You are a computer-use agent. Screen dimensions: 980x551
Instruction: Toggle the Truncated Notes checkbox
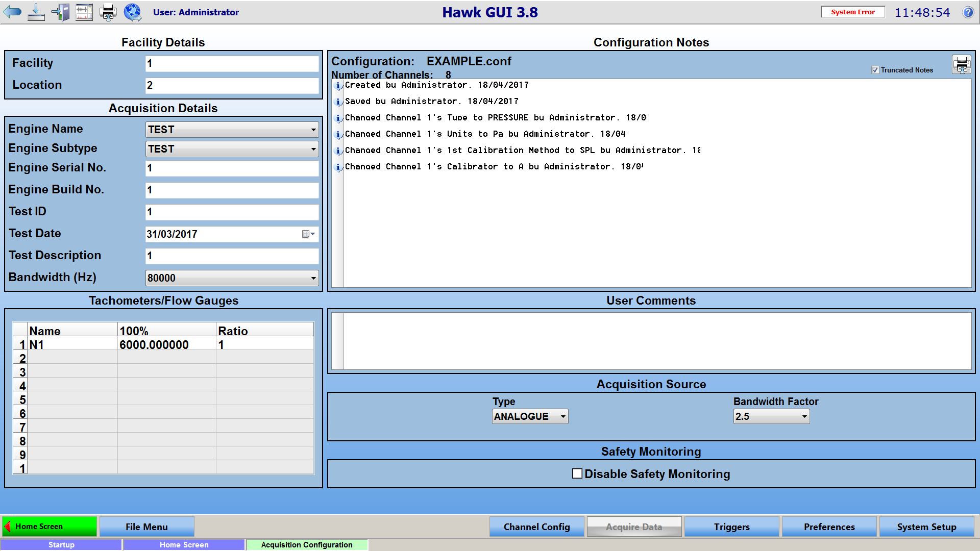[875, 70]
